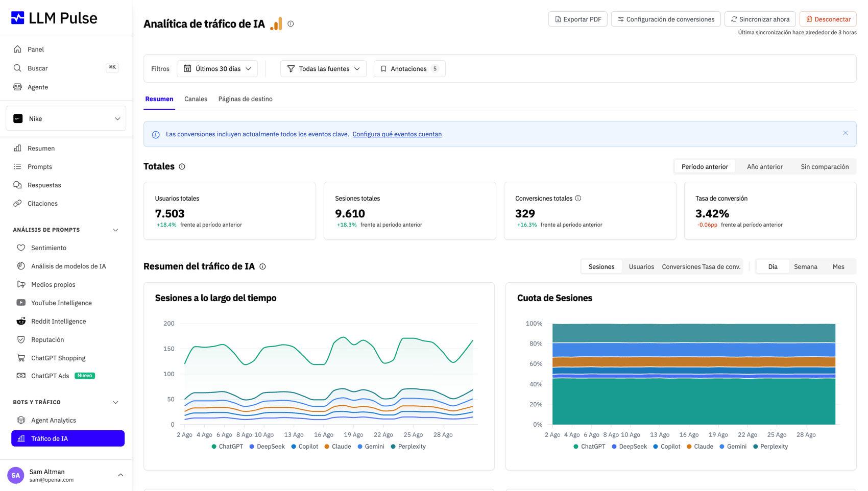
Task: Click the Reddit Intelligence icon
Action: coord(21,322)
